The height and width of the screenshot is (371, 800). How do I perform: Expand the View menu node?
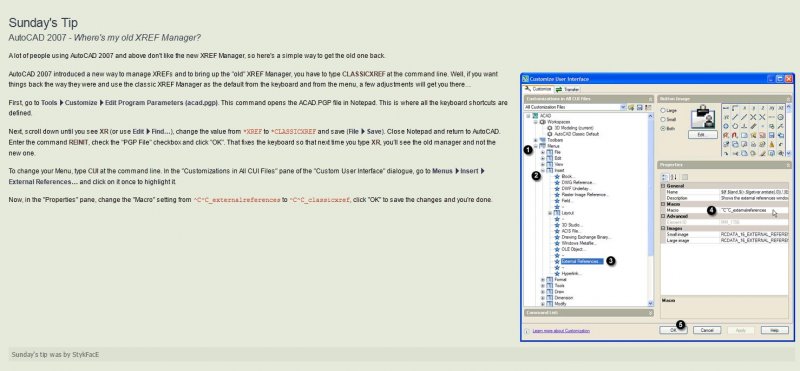point(543,164)
